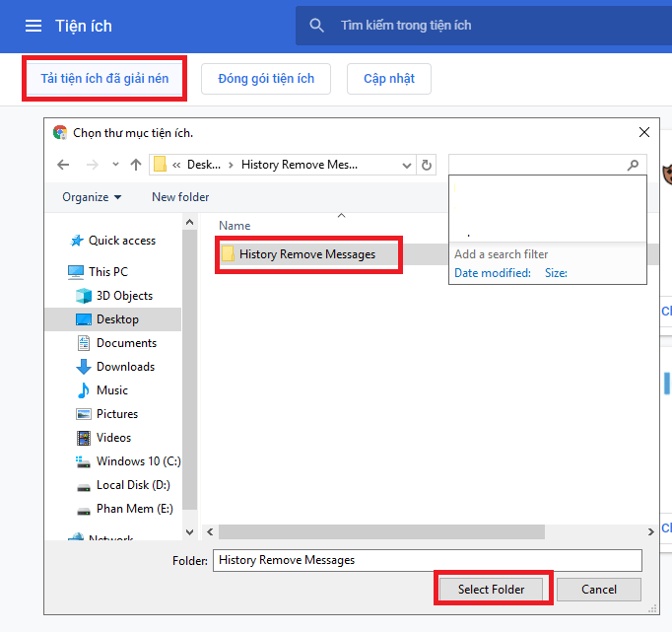Screen dimensions: 672x632
Task: Click the horizontal scrollbar thumb in file list
Action: pos(381,532)
